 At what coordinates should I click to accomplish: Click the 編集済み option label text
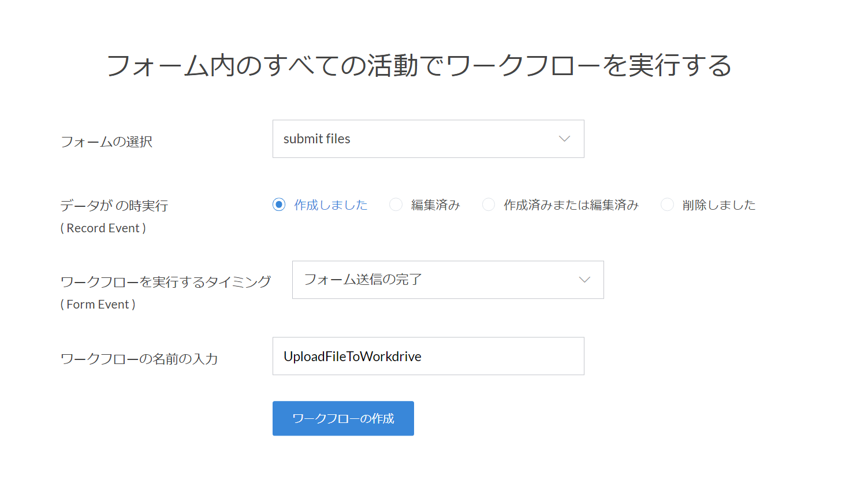[435, 205]
